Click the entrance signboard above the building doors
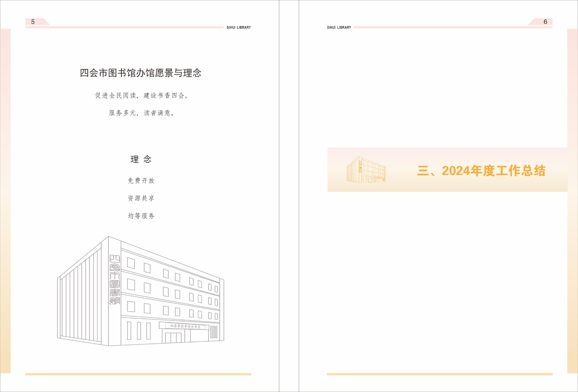This screenshot has height=392, width=578. 185,326
